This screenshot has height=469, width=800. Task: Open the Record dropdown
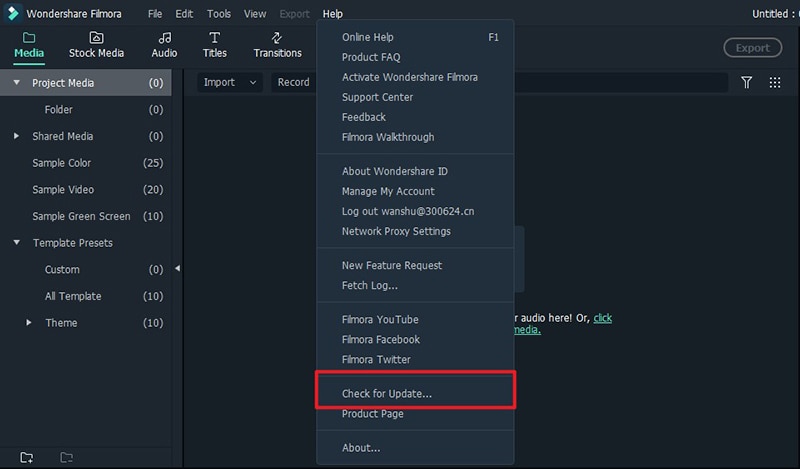point(294,82)
